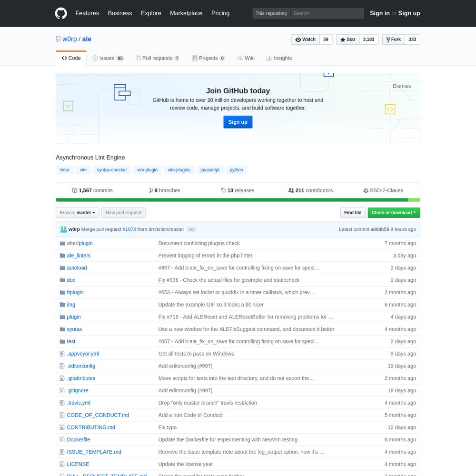This screenshot has height=476, width=476.
Task: Focus the Search input field
Action: [x=327, y=13]
